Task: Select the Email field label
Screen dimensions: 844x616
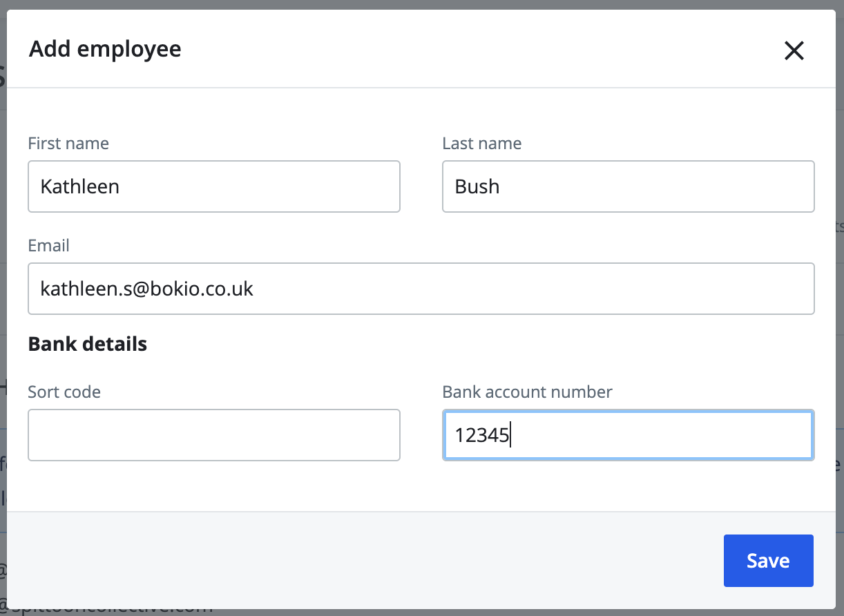Action: point(48,245)
